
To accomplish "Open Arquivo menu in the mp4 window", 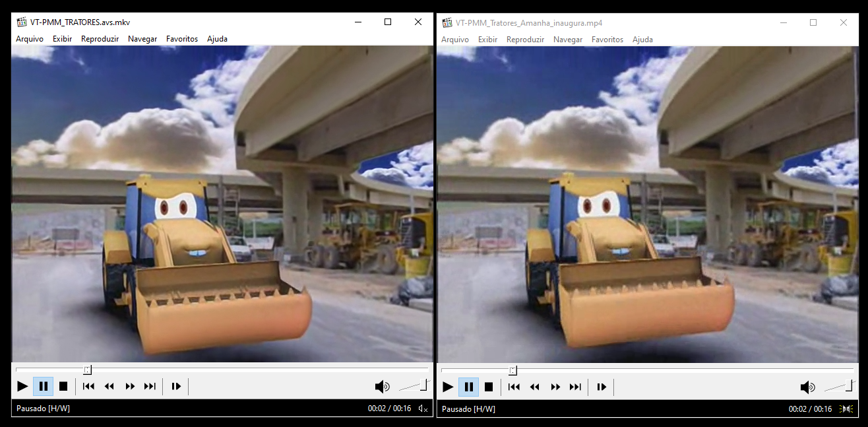I will pyautogui.click(x=455, y=40).
